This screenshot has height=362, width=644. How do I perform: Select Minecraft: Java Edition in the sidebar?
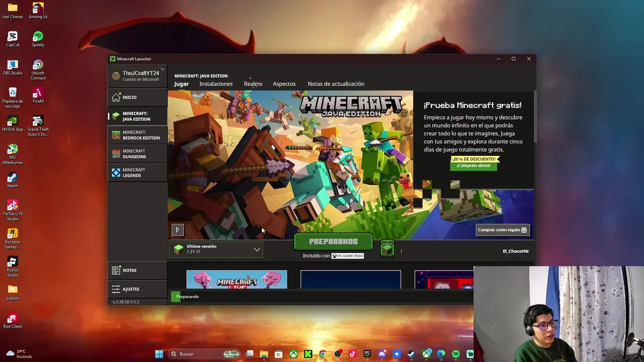click(137, 116)
